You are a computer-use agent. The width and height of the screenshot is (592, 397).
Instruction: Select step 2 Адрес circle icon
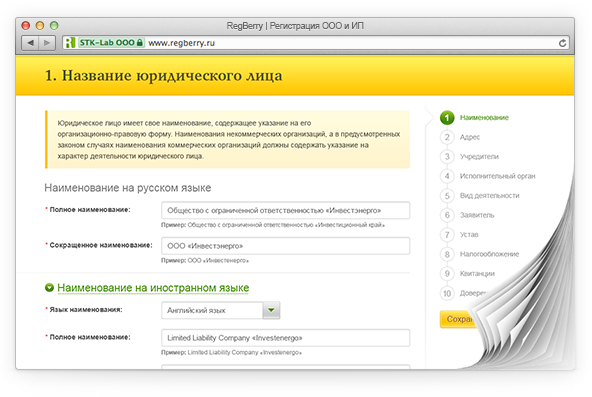tap(447, 137)
